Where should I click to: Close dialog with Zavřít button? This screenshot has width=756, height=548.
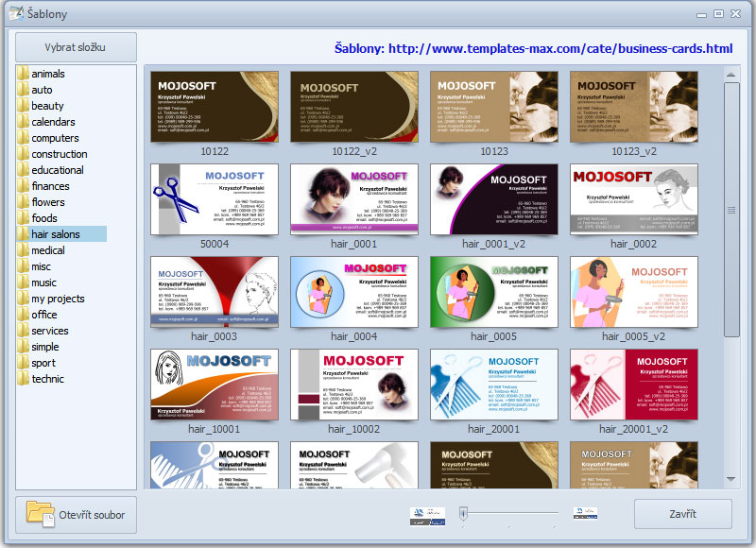(682, 514)
